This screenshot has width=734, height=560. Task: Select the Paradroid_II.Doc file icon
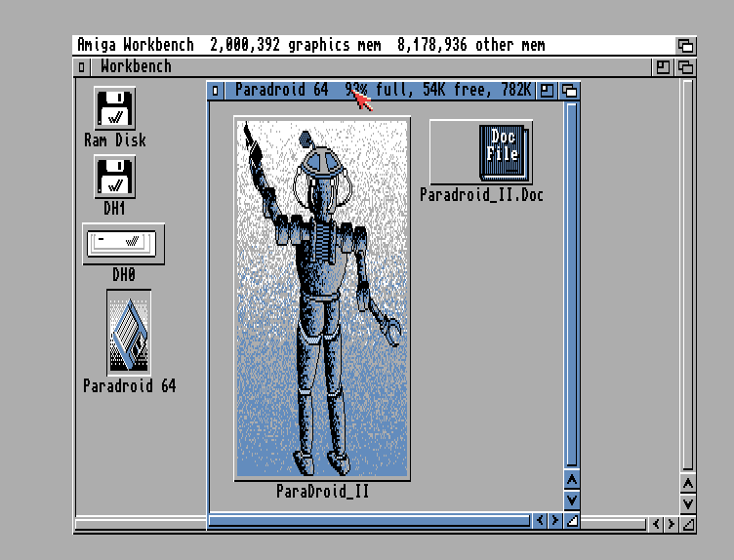tap(481, 152)
